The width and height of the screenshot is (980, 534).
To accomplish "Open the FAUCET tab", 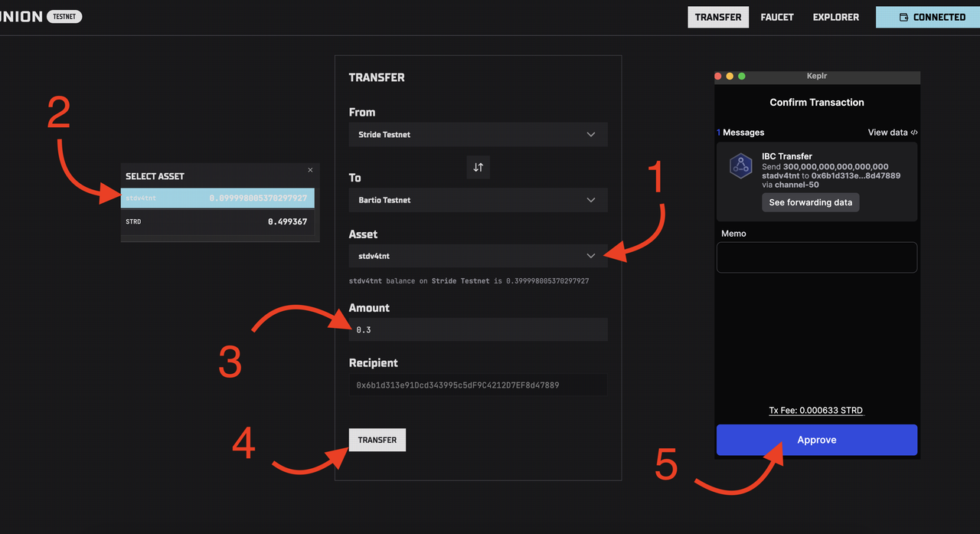I will coord(777,17).
